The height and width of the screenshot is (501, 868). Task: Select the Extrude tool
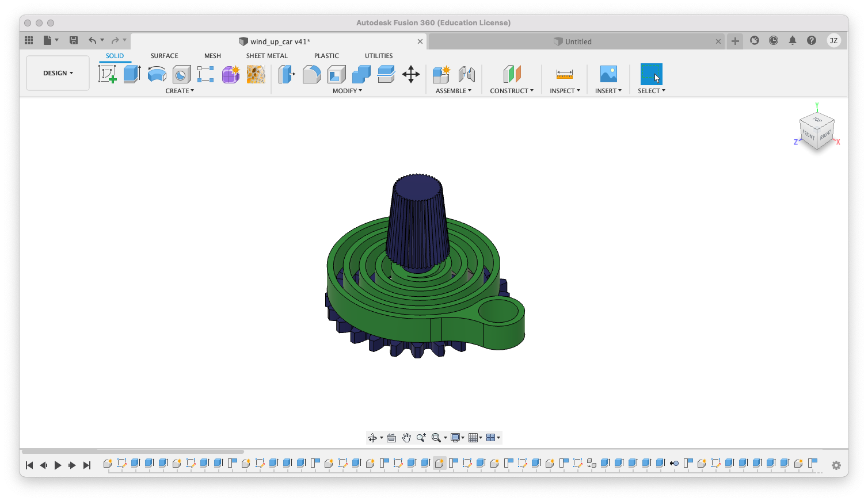[x=132, y=74]
